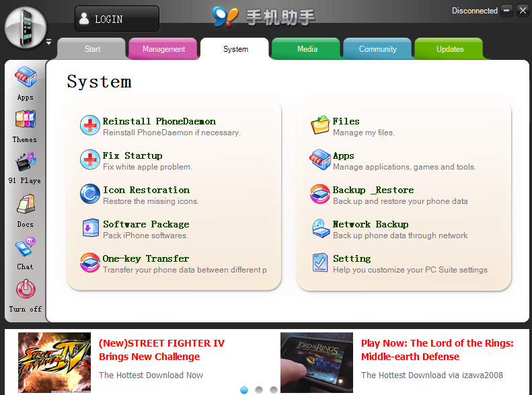Click 'Manage my files.' description

point(364,133)
